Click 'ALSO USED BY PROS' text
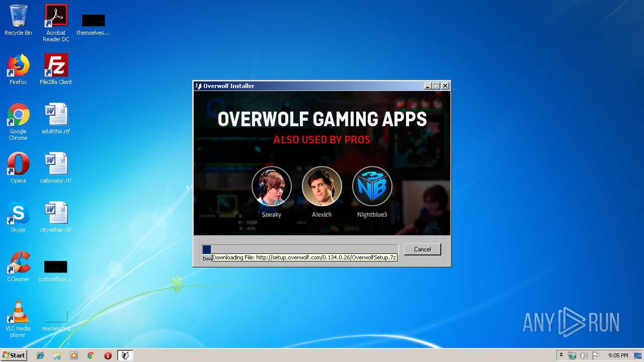Screen dimensions: 644x362 [x=322, y=140]
